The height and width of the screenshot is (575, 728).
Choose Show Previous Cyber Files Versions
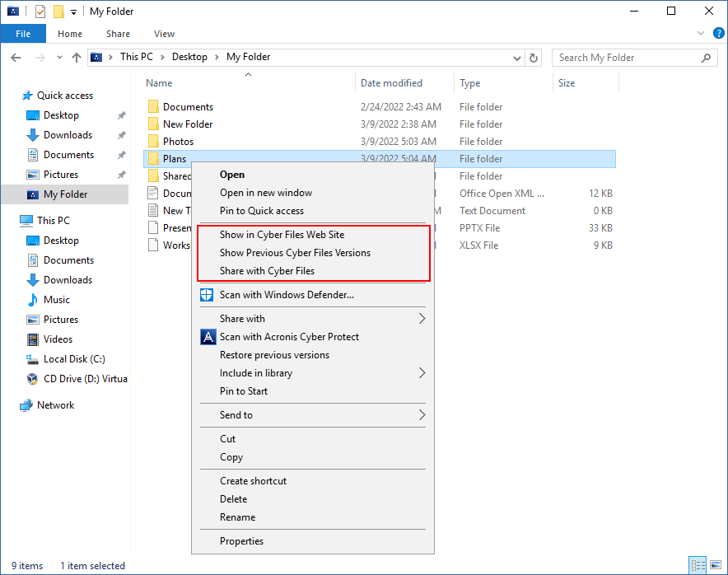[295, 253]
